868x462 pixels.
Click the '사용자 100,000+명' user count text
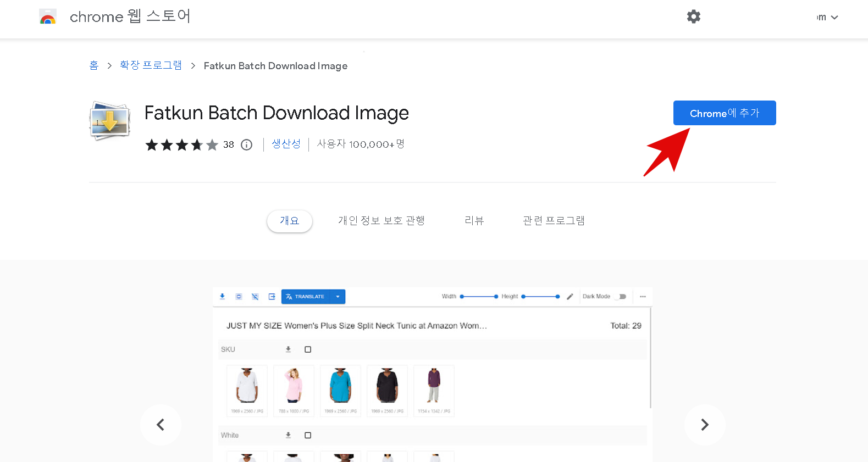pyautogui.click(x=361, y=144)
